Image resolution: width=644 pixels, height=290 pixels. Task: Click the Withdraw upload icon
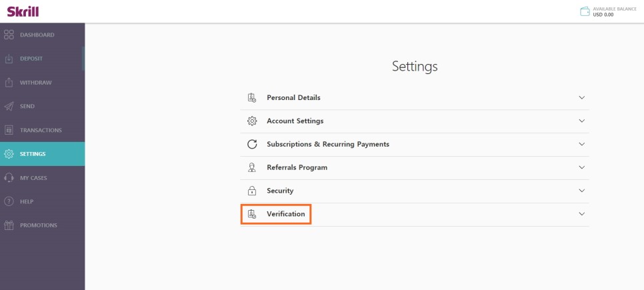click(x=9, y=83)
